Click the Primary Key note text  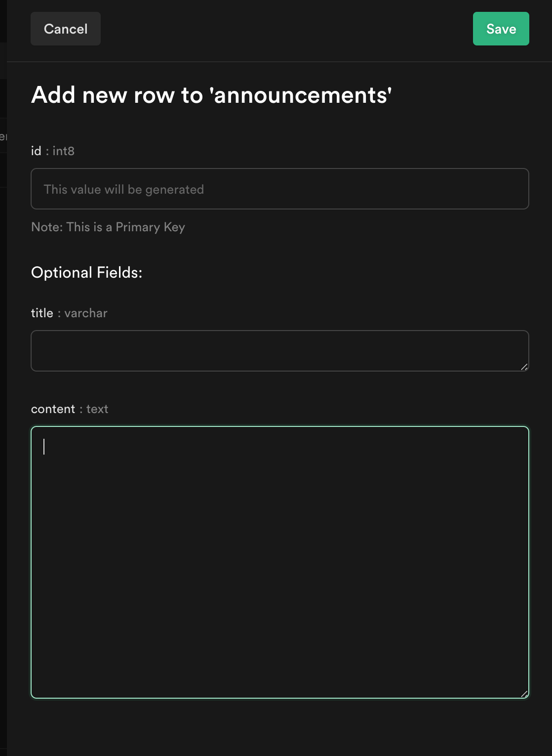108,227
